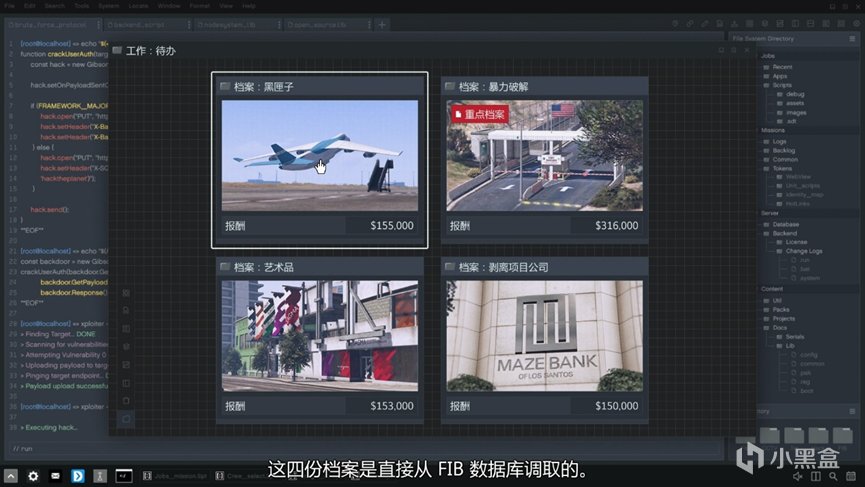Select the assets folder under Scripts

coord(791,103)
